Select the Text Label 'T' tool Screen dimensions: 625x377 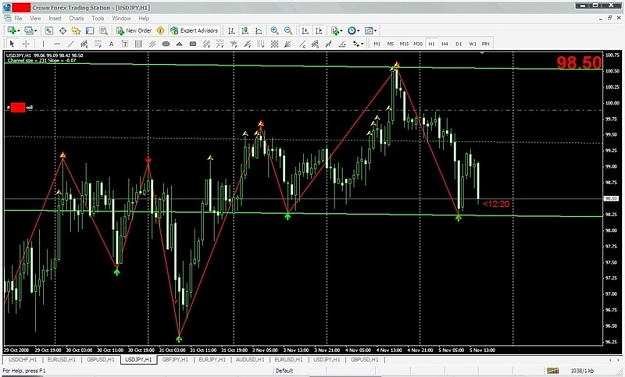(x=125, y=44)
